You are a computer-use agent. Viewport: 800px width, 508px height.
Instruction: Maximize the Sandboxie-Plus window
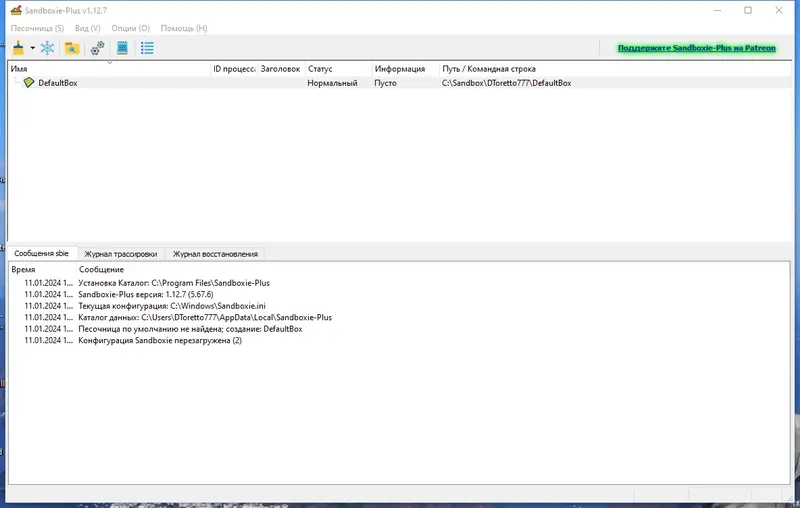[x=748, y=10]
